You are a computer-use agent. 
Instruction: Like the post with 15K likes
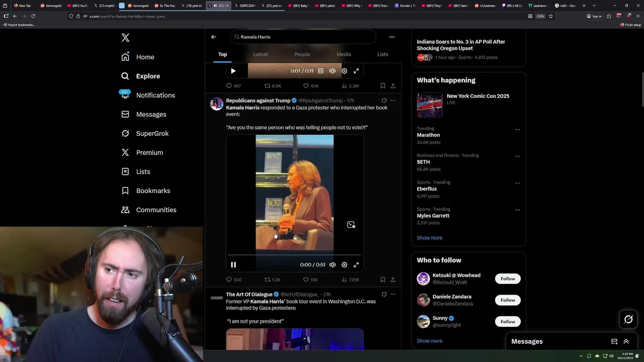click(x=310, y=280)
